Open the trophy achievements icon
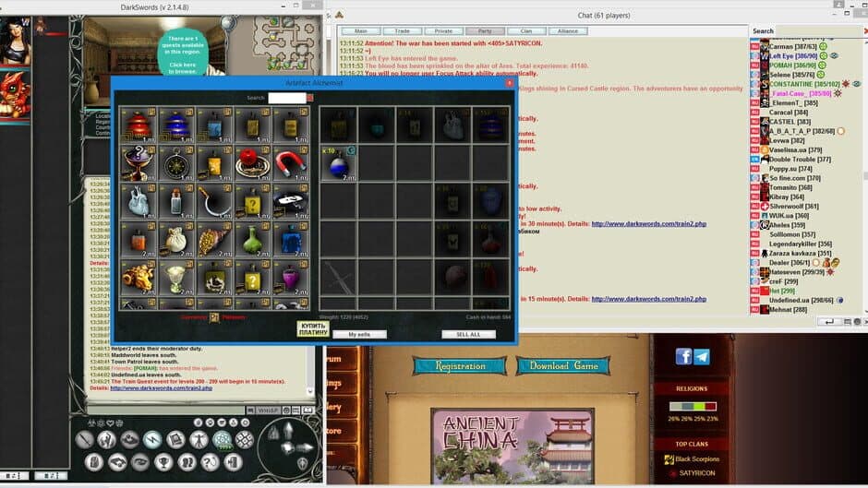This screenshot has width=868, height=488. [163, 462]
